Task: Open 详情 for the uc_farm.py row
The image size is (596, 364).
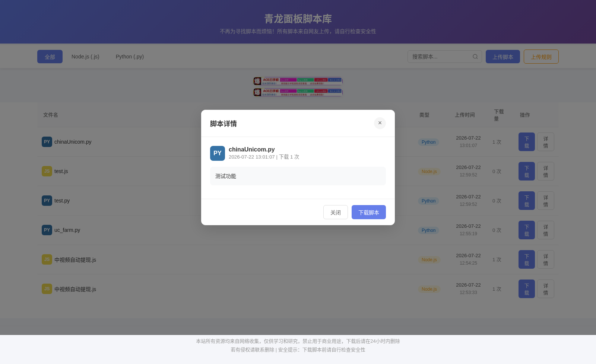Action: 546,230
